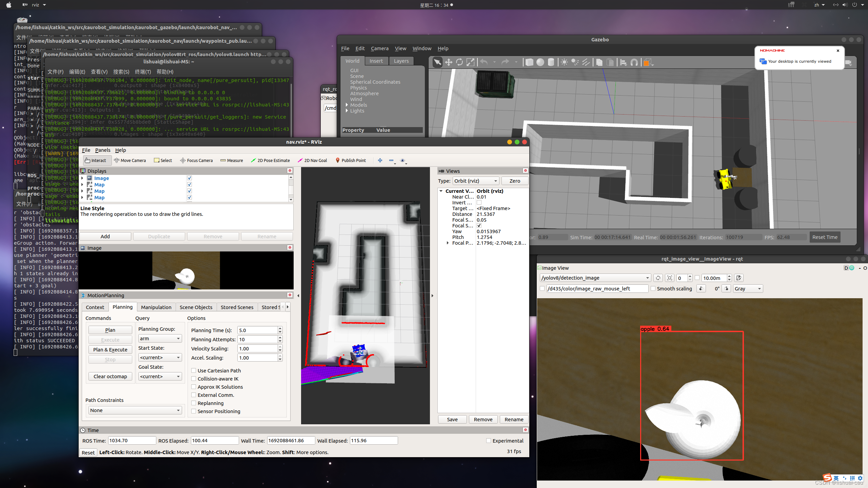Select Gazebo translate mode tool
This screenshot has width=868, height=488.
(449, 62)
